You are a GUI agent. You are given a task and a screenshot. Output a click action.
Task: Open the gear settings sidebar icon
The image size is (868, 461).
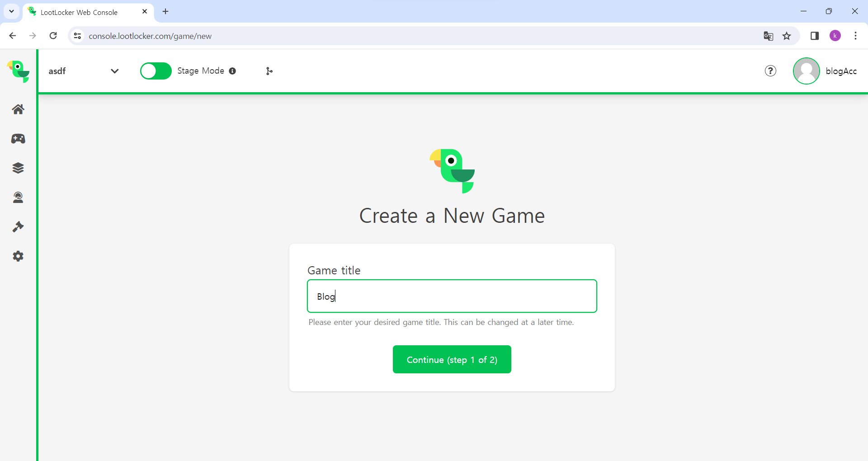pos(18,256)
